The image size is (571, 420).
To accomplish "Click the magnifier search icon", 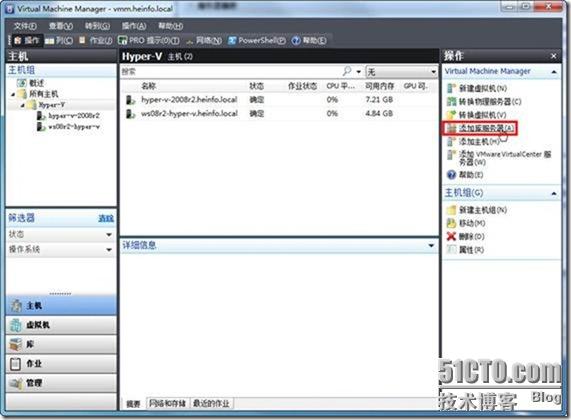I will (x=347, y=71).
